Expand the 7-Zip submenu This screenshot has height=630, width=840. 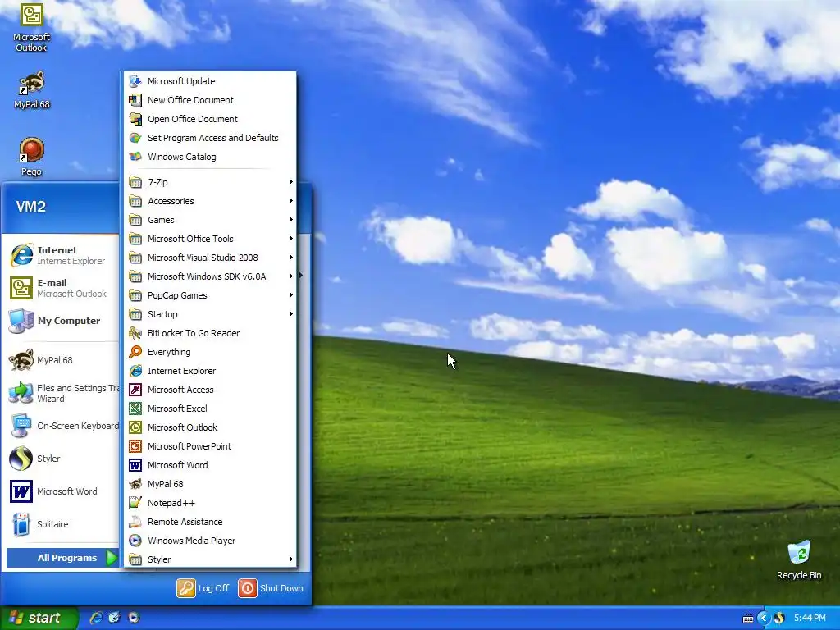209,182
